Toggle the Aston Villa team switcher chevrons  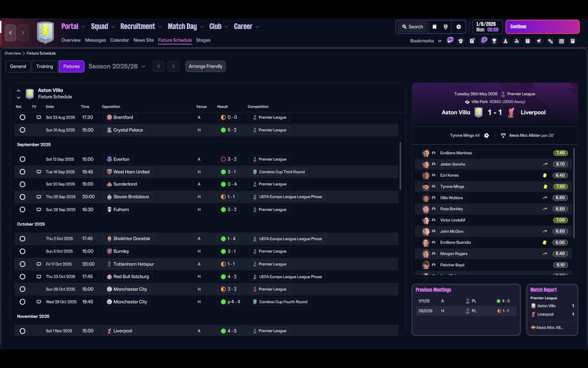click(x=18, y=94)
